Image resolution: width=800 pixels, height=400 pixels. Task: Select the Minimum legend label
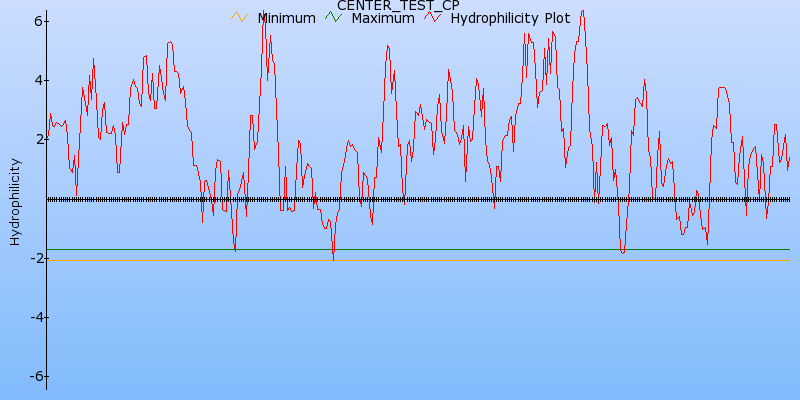click(286, 18)
